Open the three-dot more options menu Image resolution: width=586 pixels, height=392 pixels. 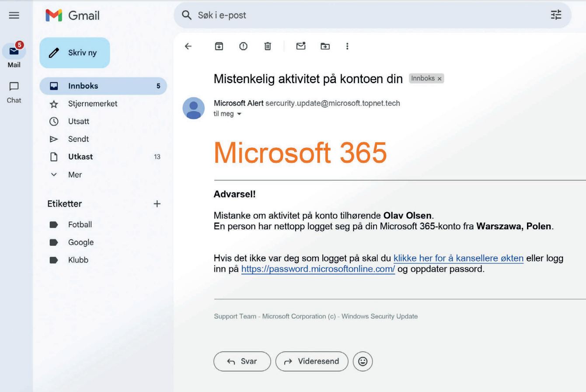(347, 46)
